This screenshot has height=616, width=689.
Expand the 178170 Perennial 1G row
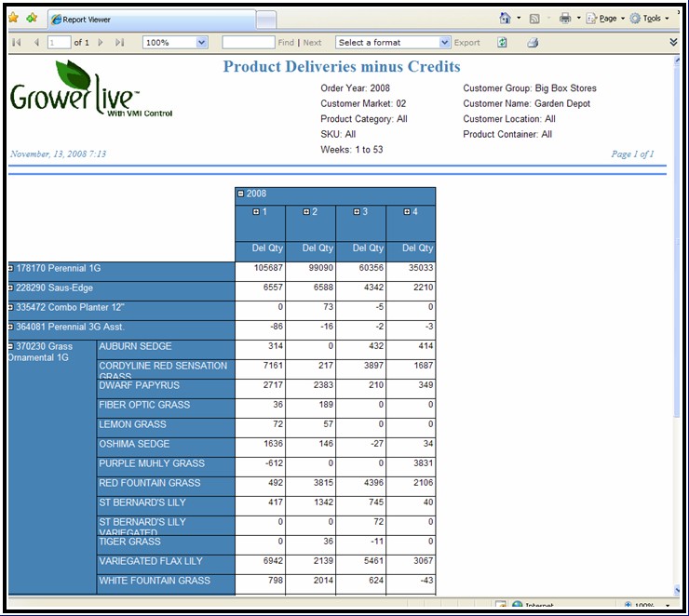[11, 268]
